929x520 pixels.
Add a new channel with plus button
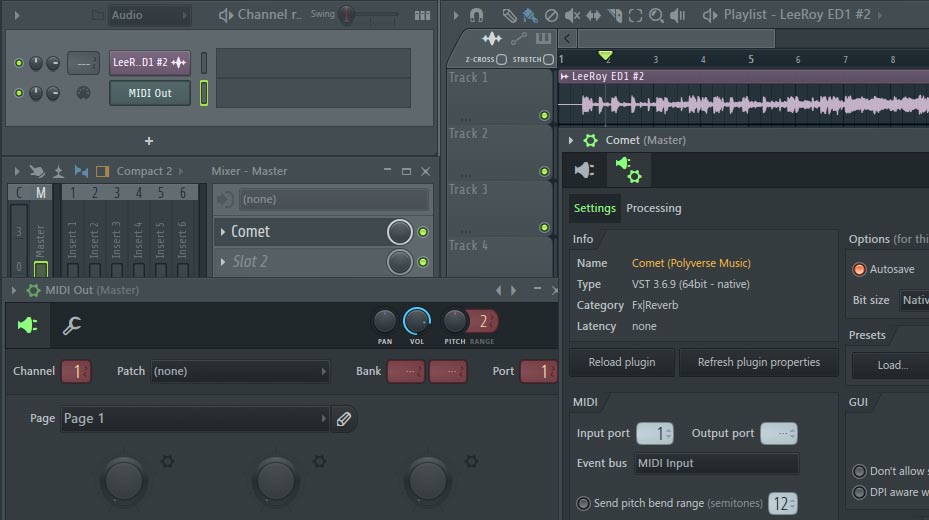point(149,141)
